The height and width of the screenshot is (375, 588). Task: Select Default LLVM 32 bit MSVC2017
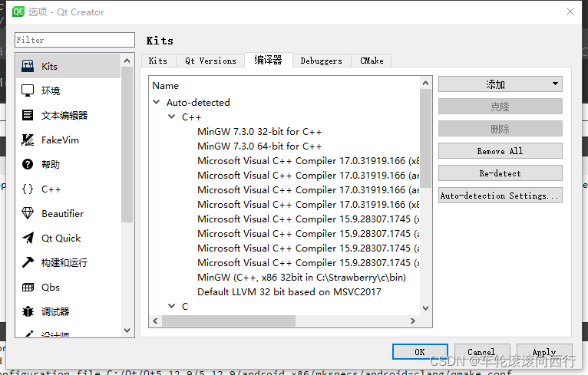pyautogui.click(x=289, y=292)
